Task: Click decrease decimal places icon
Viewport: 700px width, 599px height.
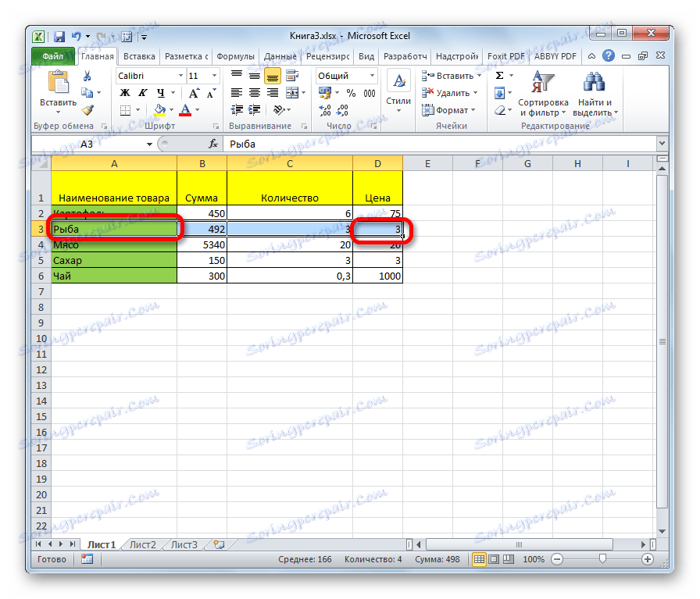Action: (342, 110)
